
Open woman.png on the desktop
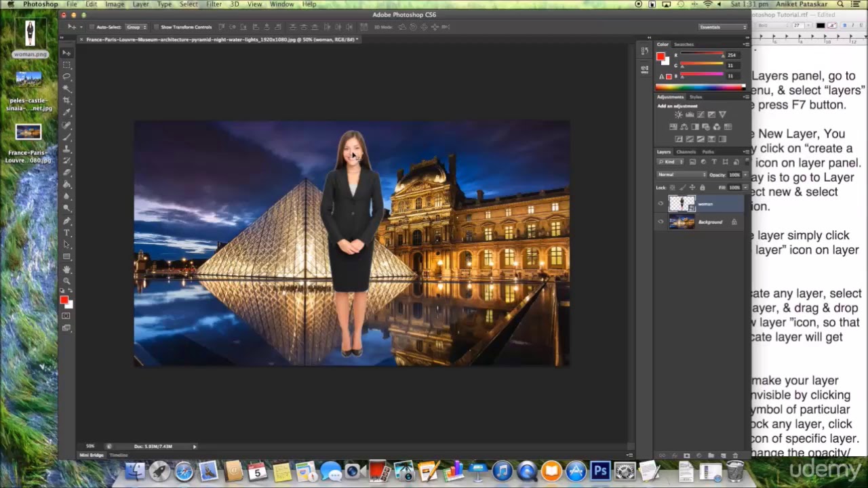[x=30, y=37]
